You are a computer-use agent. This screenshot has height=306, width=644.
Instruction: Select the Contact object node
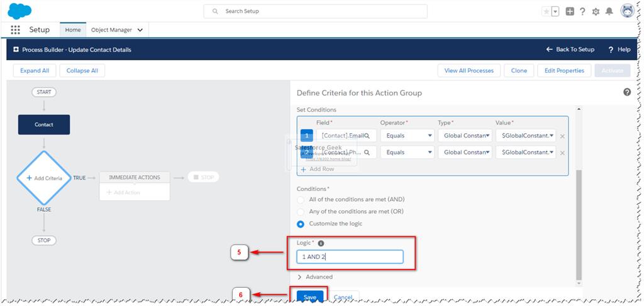pyautogui.click(x=44, y=124)
